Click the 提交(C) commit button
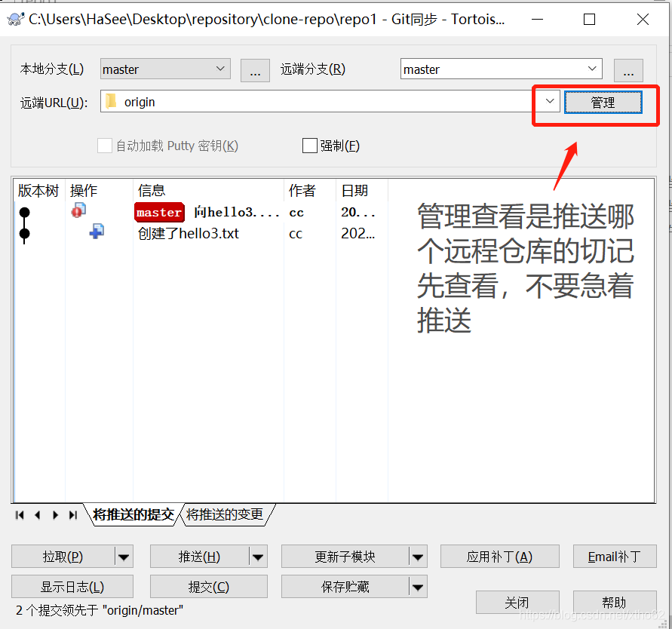672x629 pixels. pyautogui.click(x=209, y=587)
